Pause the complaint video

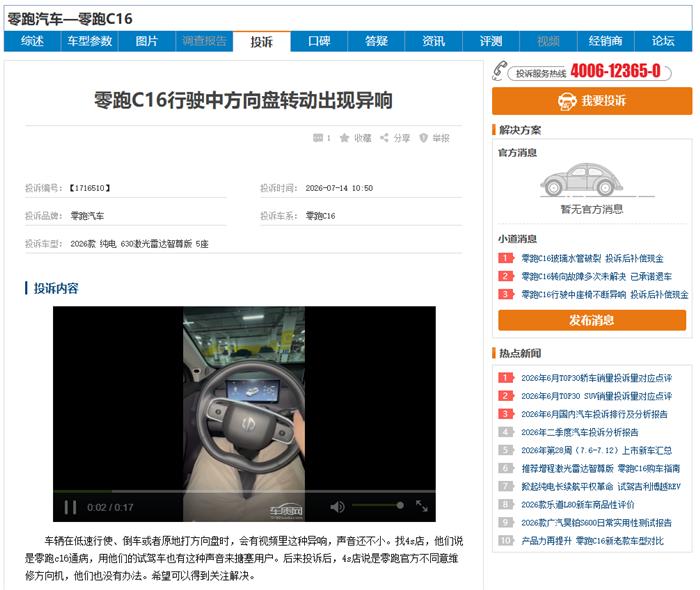pyautogui.click(x=70, y=507)
